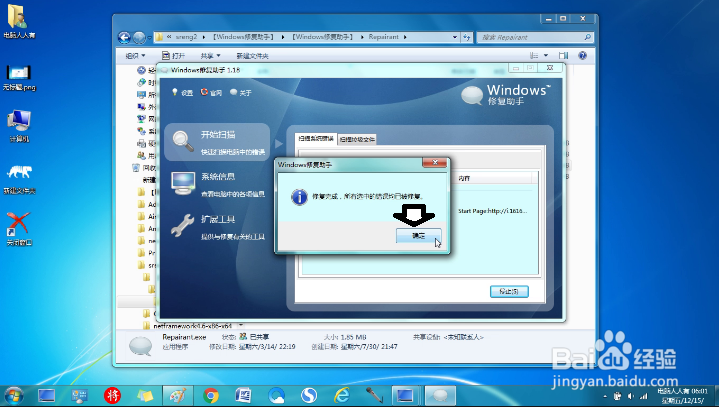Close the Windows修复助手 message dialog
The width and height of the screenshot is (719, 407).
[x=435, y=163]
